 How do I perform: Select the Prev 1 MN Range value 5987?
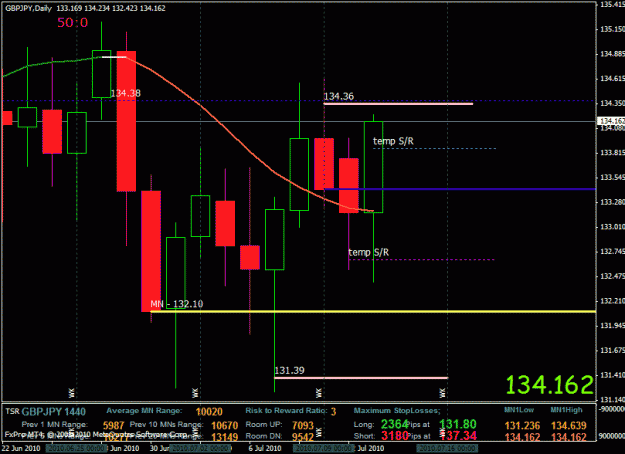(114, 426)
